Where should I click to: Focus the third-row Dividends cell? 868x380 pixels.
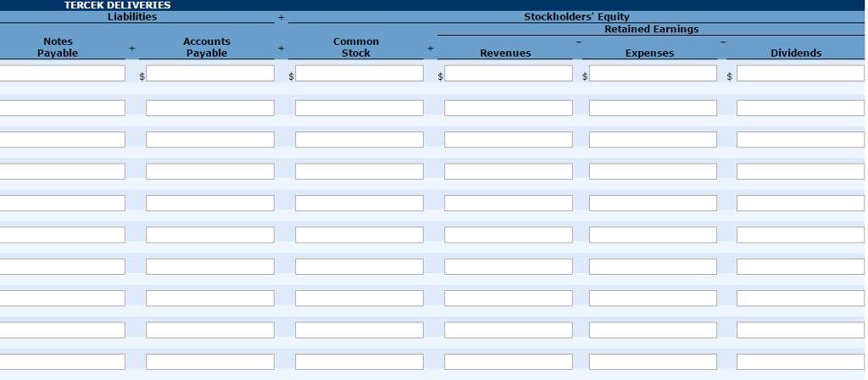click(800, 140)
